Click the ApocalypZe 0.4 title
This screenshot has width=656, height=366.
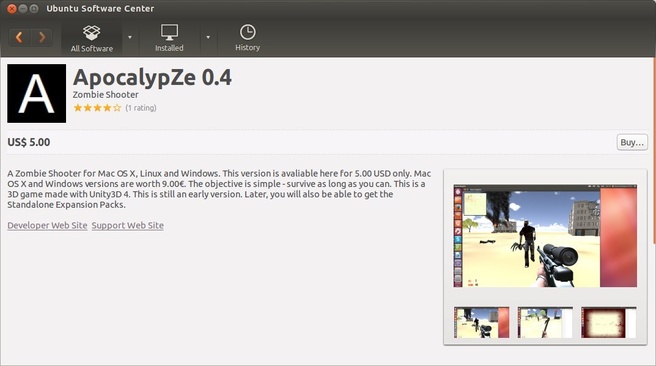pyautogui.click(x=152, y=77)
